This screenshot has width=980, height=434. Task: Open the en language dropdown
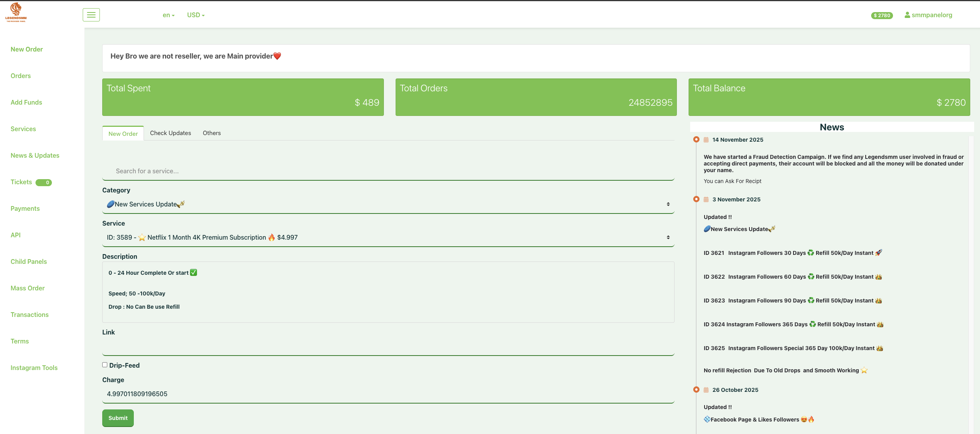pyautogui.click(x=169, y=15)
